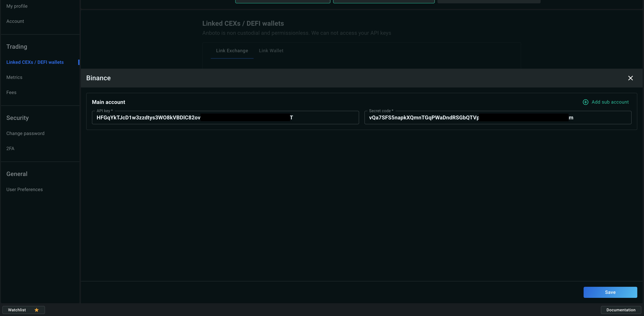Open the Account settings page

coord(15,21)
